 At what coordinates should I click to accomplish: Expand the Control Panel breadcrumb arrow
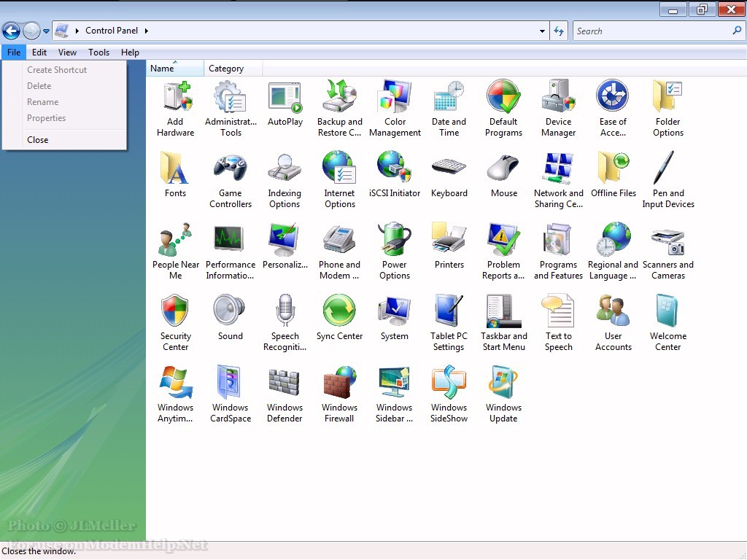pyautogui.click(x=146, y=31)
